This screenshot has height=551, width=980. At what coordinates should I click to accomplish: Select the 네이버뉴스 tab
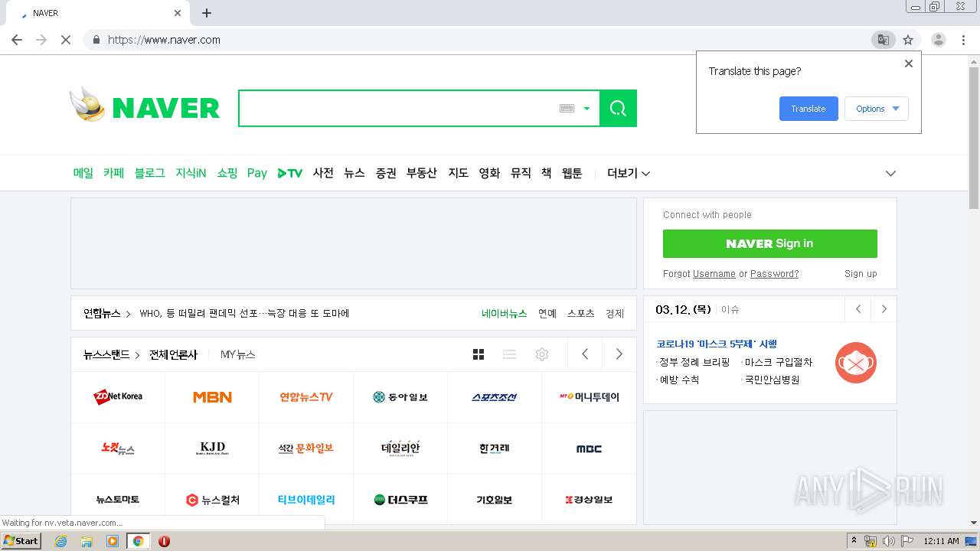click(504, 314)
